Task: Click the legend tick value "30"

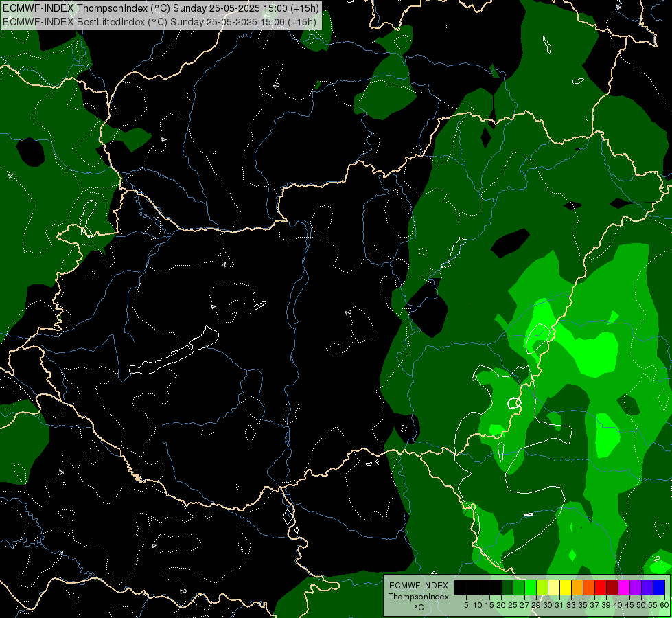Action: [548, 605]
